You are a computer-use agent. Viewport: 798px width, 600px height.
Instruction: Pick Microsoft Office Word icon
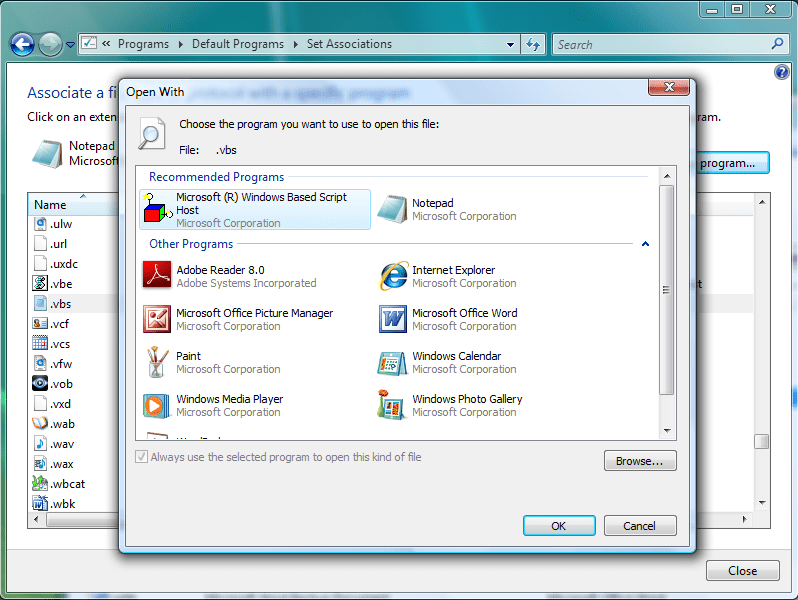coord(393,319)
